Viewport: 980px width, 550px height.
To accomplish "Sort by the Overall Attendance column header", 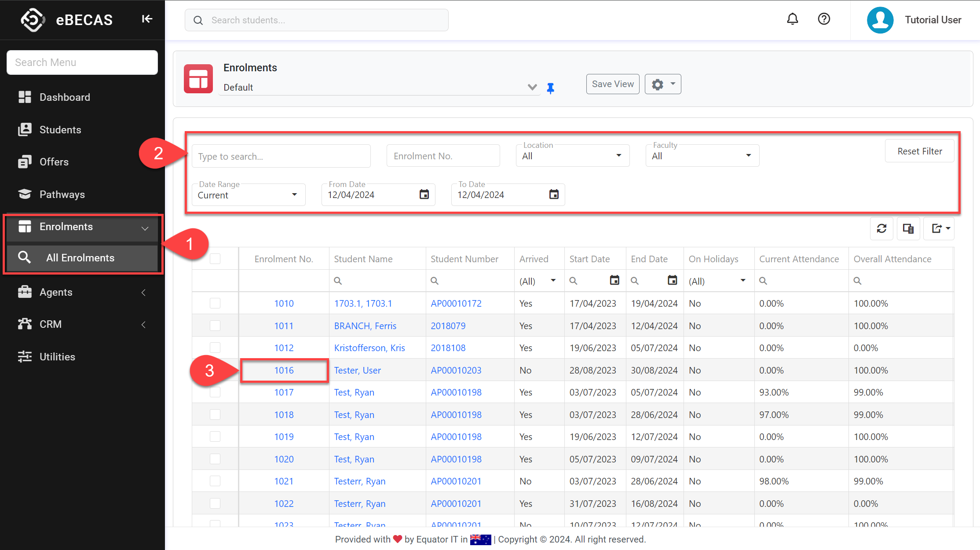I will coord(892,259).
